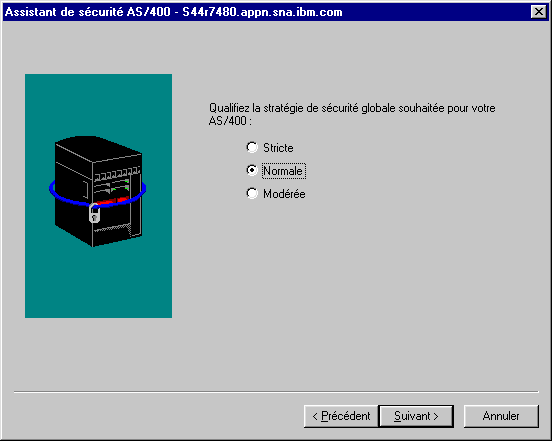The width and height of the screenshot is (552, 441).
Task: Choose the Normale radio option
Action: pyautogui.click(x=252, y=170)
